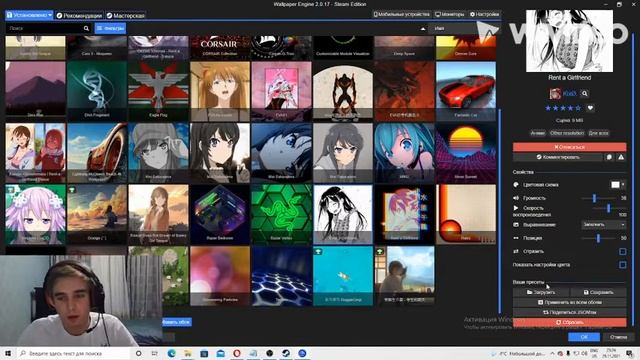This screenshot has height=360, width=640.
Task: Click the Загрузить preset button
Action: click(541, 292)
